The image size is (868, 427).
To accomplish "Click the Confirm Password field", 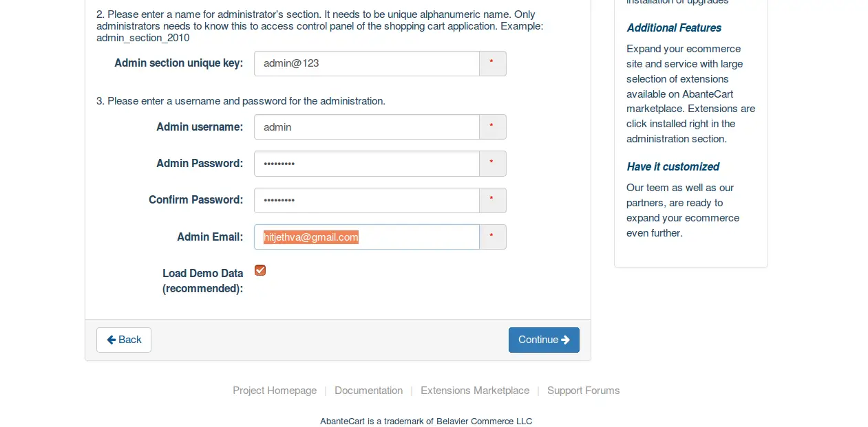I will point(367,200).
